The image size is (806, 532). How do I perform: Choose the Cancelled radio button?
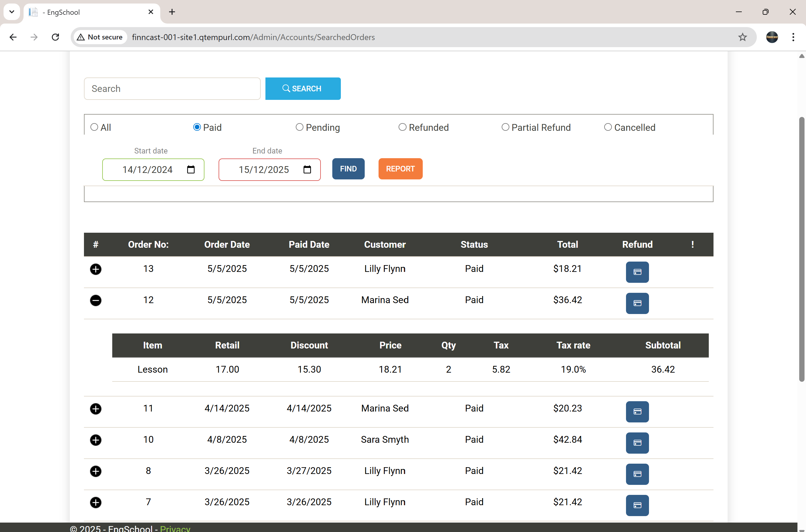tap(607, 127)
